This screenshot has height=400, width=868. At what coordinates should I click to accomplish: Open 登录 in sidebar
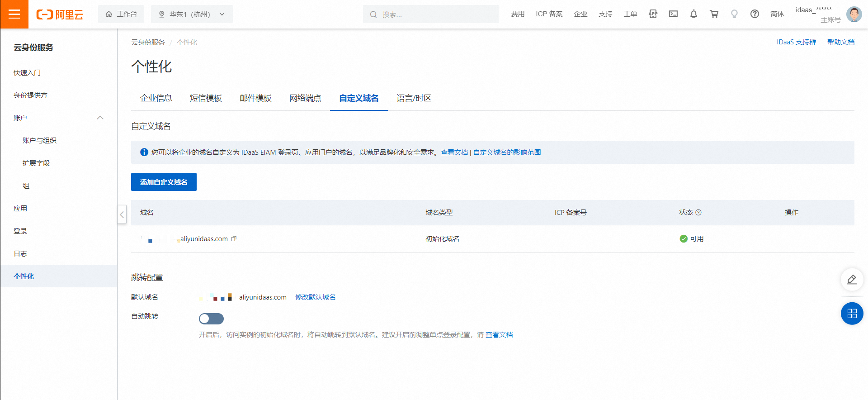20,231
